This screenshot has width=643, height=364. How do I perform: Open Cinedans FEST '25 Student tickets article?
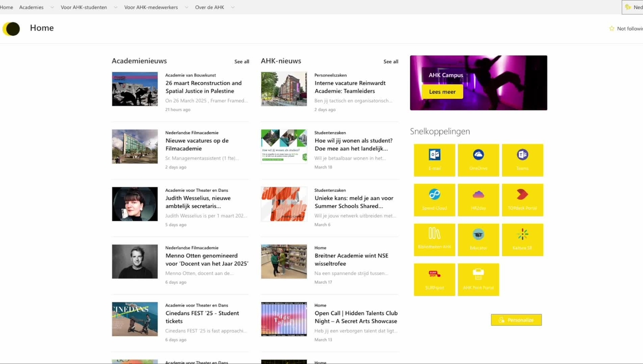point(202,317)
